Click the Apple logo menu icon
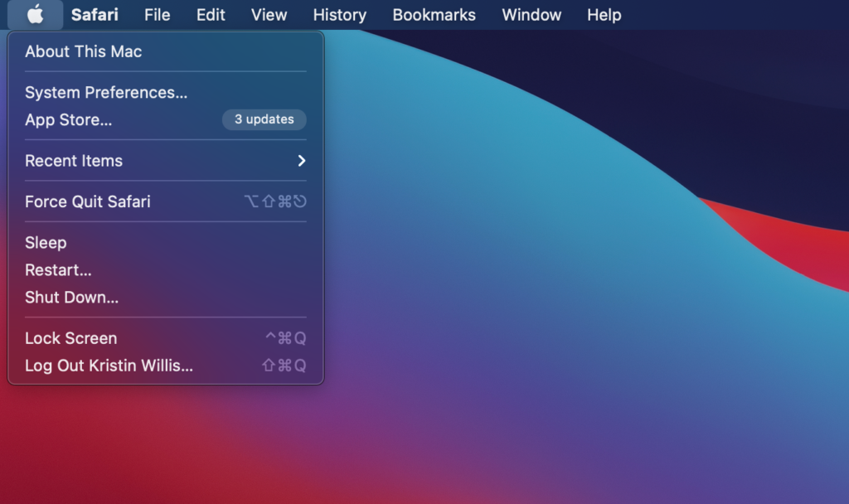Viewport: 849px width, 504px height. click(35, 15)
